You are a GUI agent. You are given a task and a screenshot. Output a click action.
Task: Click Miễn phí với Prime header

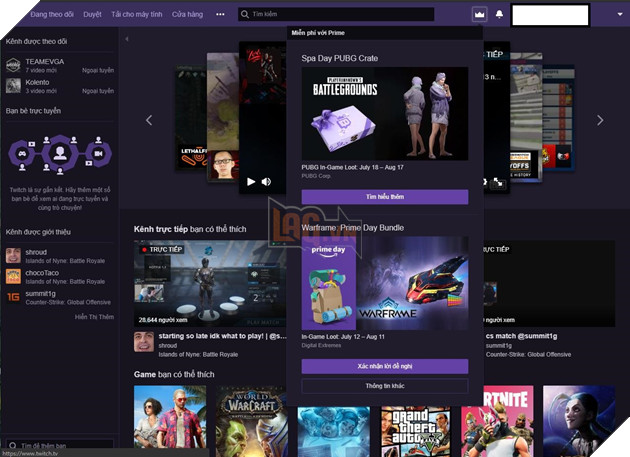point(318,33)
